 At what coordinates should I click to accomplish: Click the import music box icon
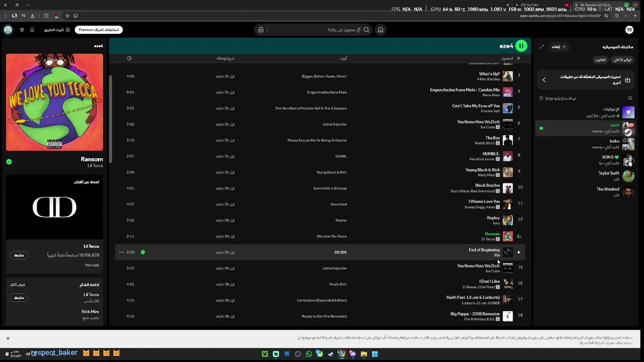tap(627, 80)
